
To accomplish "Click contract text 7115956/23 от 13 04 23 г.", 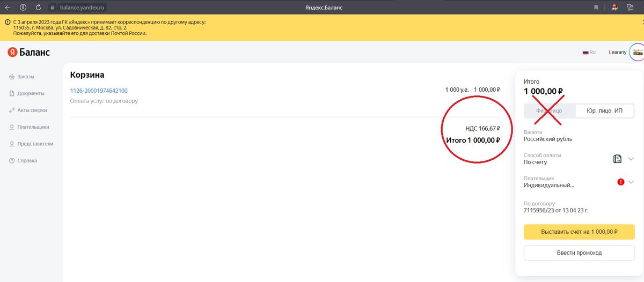I will 556,210.
